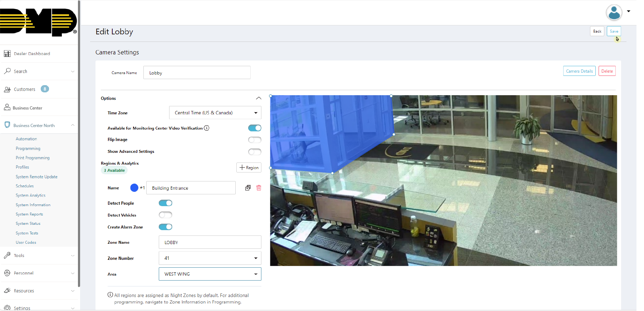
Task: Enable the Flip Image toggle
Action: pos(255,140)
